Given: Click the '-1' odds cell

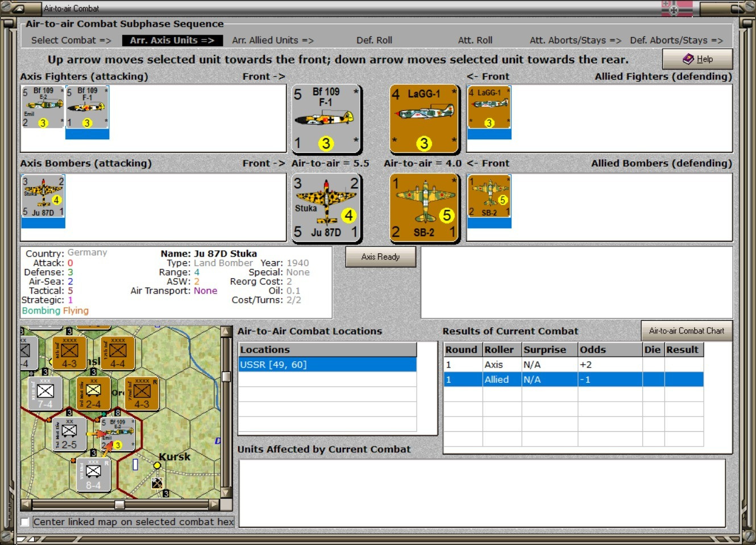Looking at the screenshot, I should click(610, 379).
